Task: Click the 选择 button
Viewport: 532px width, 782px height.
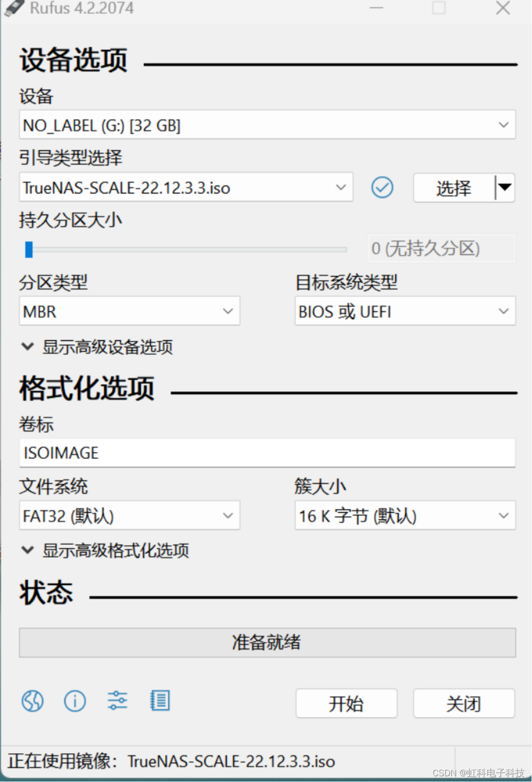Action: [x=454, y=188]
